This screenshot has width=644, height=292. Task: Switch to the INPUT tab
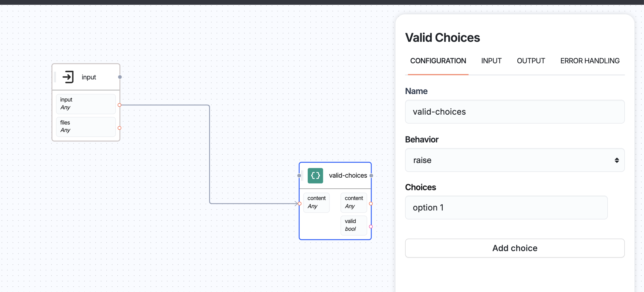pos(491,61)
